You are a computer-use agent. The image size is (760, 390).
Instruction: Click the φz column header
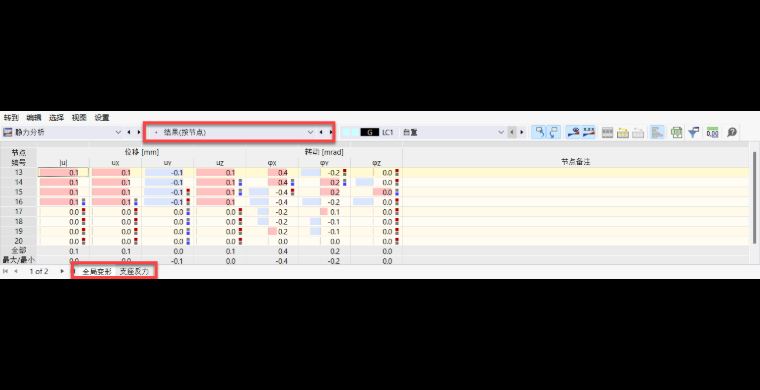[x=376, y=163]
